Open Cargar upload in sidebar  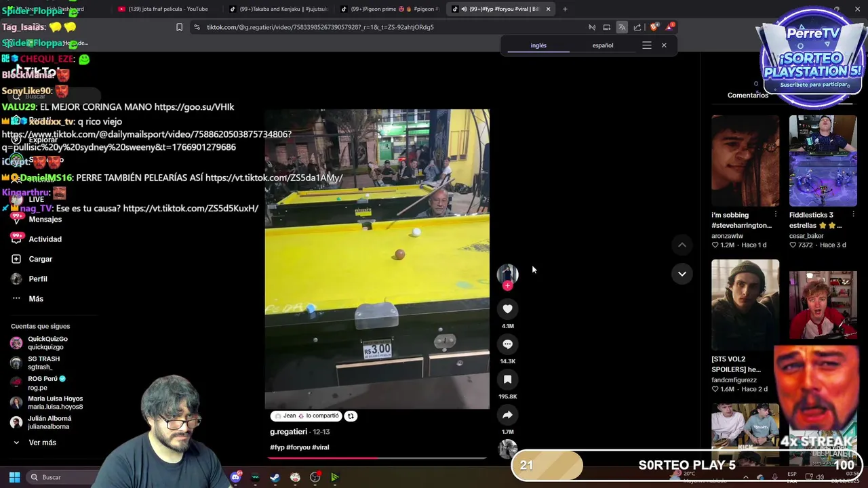pyautogui.click(x=40, y=259)
